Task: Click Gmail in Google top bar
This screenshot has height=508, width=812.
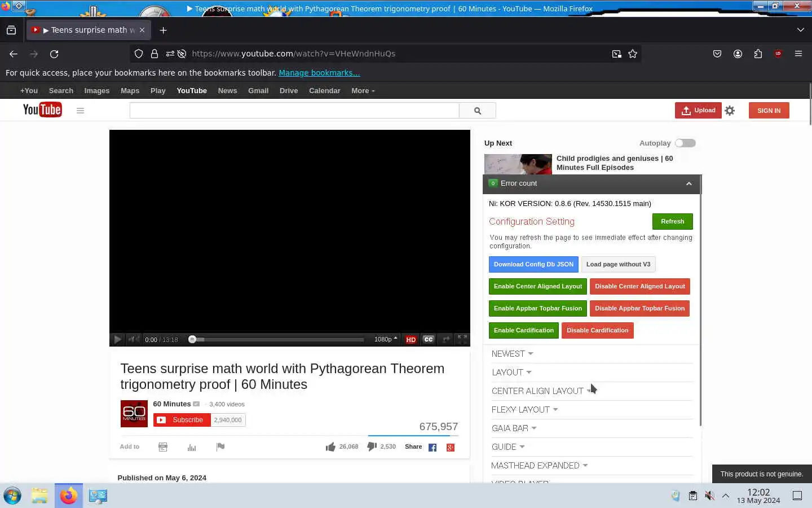Action: pyautogui.click(x=258, y=90)
